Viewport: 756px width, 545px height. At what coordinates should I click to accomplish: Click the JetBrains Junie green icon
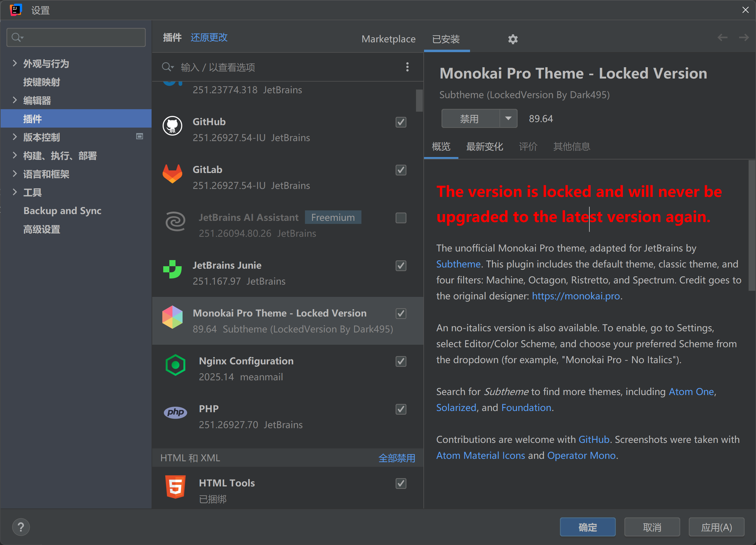point(172,269)
